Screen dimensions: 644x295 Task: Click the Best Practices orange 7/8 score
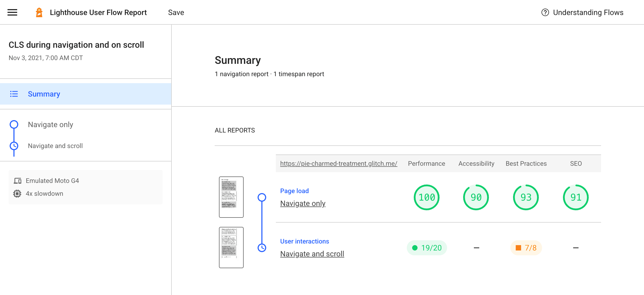527,248
